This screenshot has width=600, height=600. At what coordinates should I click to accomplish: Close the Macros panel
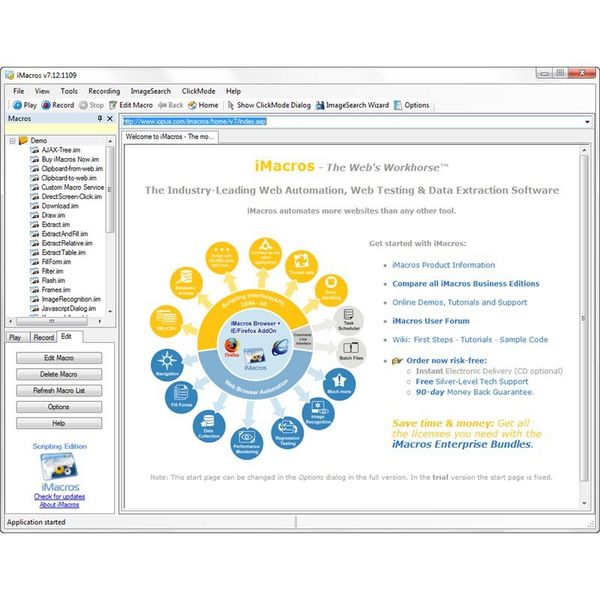110,118
